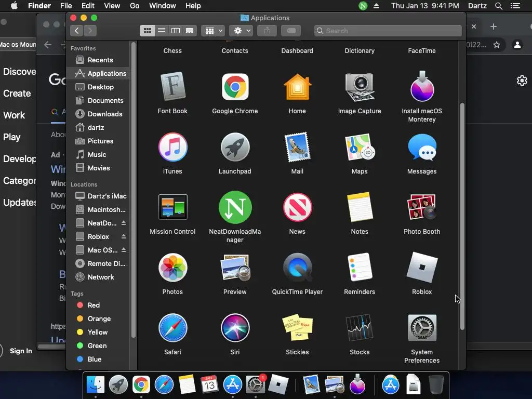Select the NeatDownloadManager app icon
The height and width of the screenshot is (399, 532).
235,207
